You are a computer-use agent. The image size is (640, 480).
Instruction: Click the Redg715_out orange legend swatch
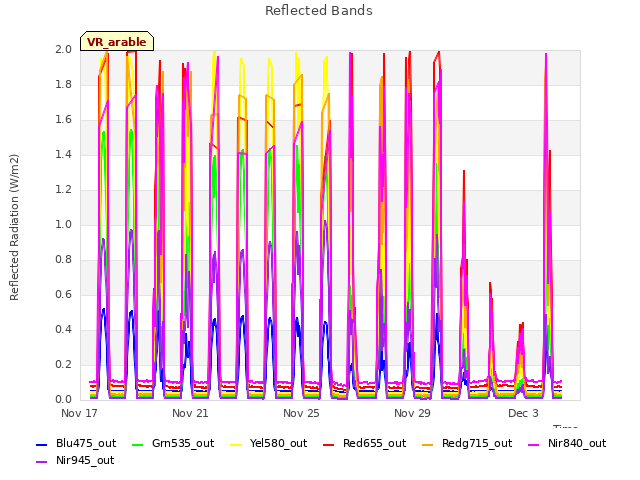coord(427,444)
